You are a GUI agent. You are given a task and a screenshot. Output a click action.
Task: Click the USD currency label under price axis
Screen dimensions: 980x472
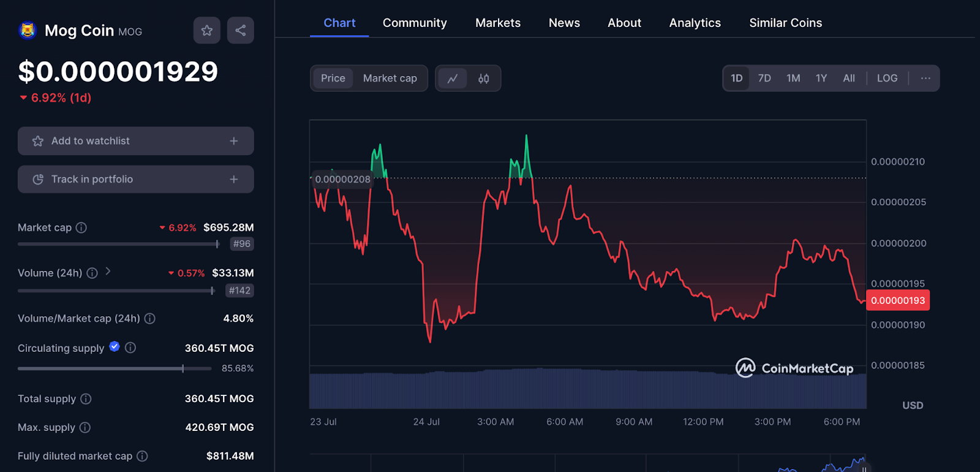(x=913, y=405)
